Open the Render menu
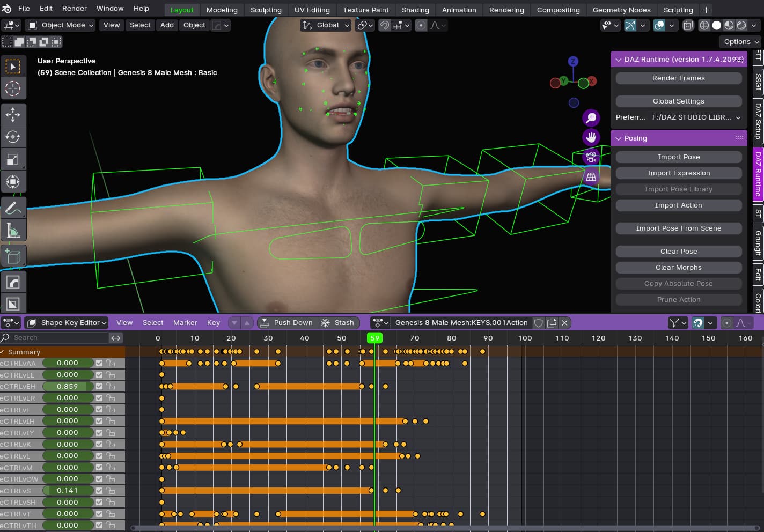 [75, 9]
